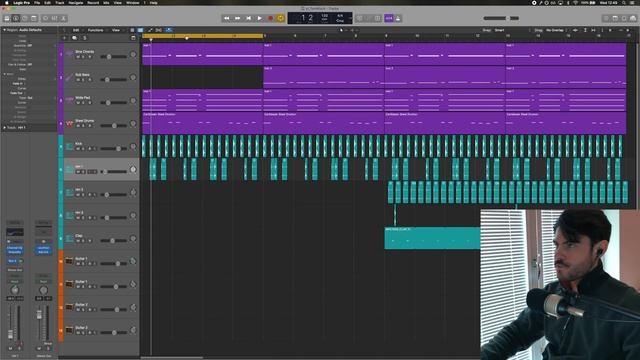This screenshot has height=360, width=640.
Task: Toggle the yellow Cycle button
Action: pos(280,18)
